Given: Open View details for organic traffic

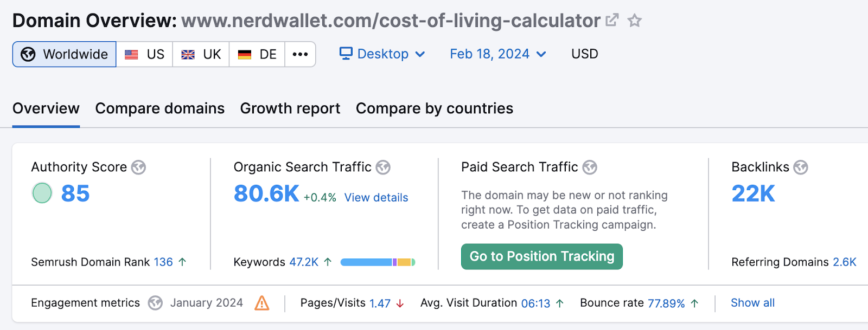Looking at the screenshot, I should [375, 197].
